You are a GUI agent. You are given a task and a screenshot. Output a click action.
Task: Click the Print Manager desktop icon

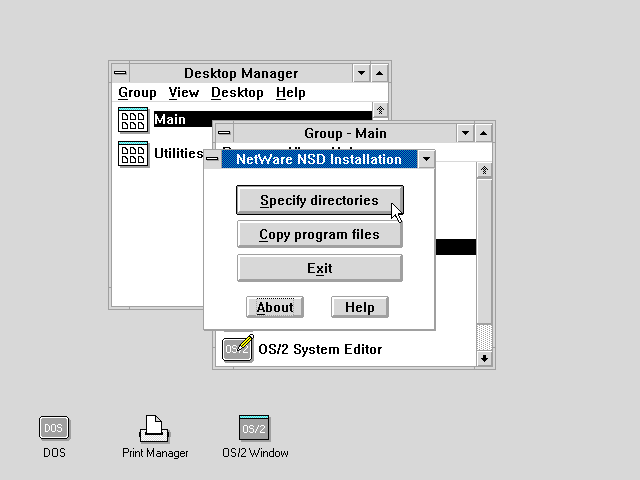pyautogui.click(x=154, y=429)
